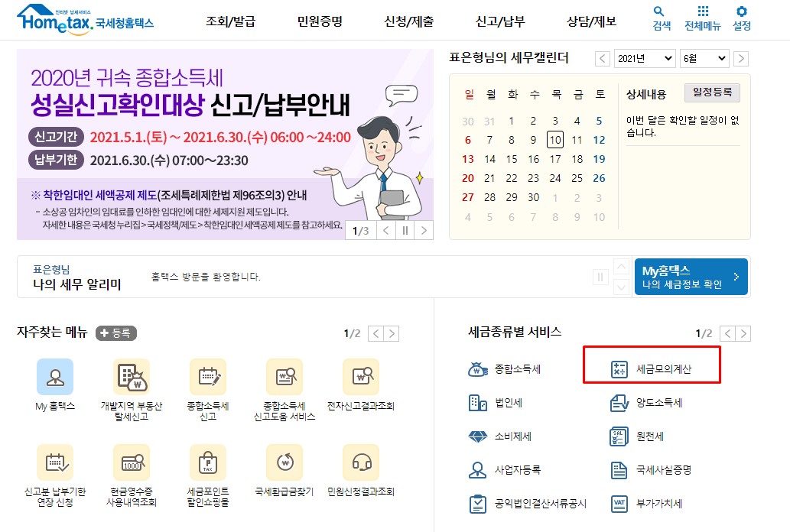
Task: Open the 검색 search icon
Action: pos(661,18)
